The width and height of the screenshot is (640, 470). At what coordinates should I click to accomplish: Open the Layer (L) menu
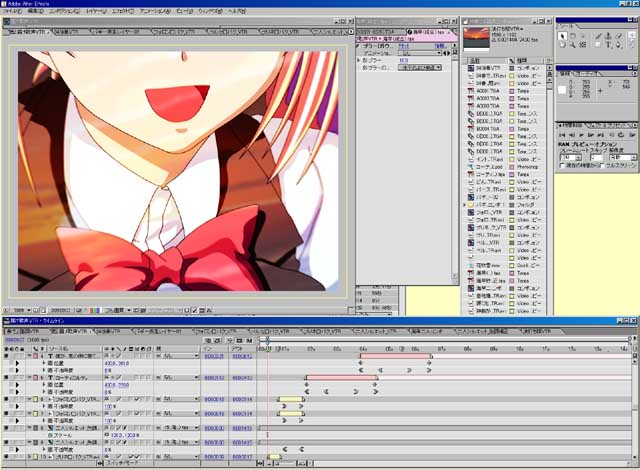point(96,11)
